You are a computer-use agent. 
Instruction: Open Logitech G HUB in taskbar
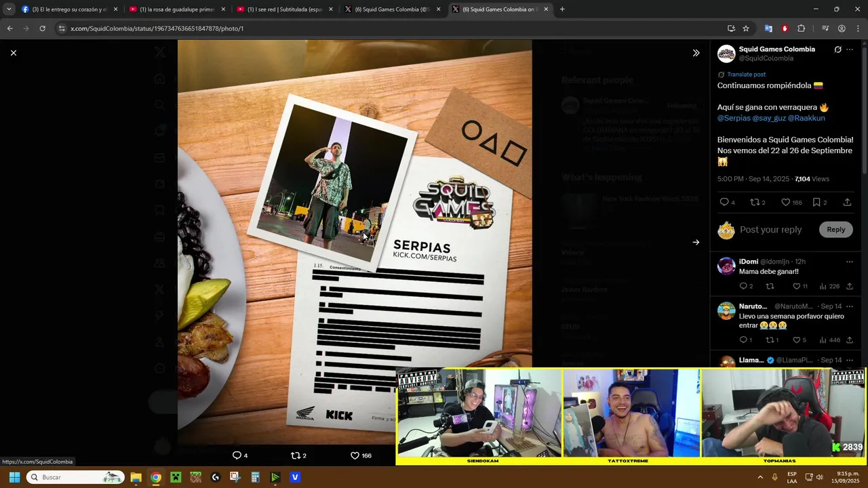[x=216, y=477]
